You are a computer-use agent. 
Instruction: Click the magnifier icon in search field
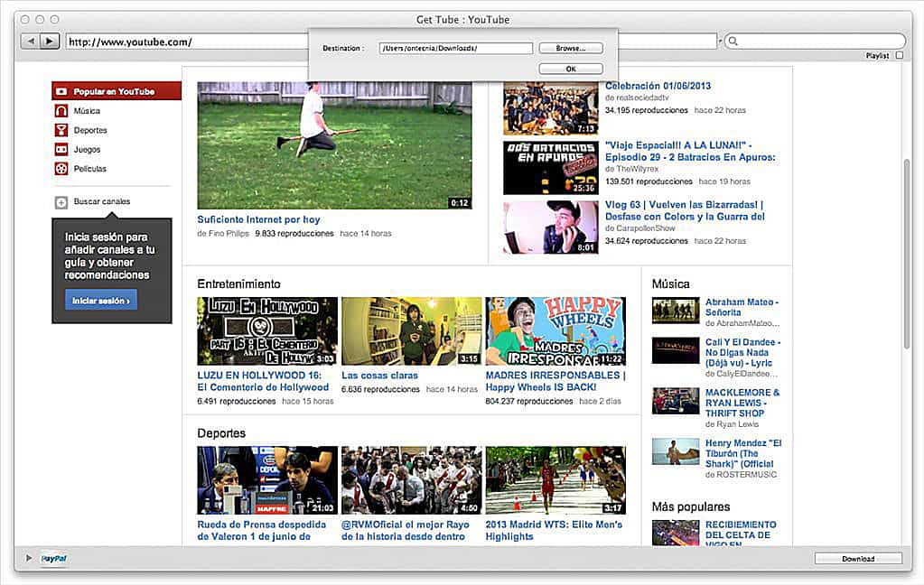tap(733, 41)
